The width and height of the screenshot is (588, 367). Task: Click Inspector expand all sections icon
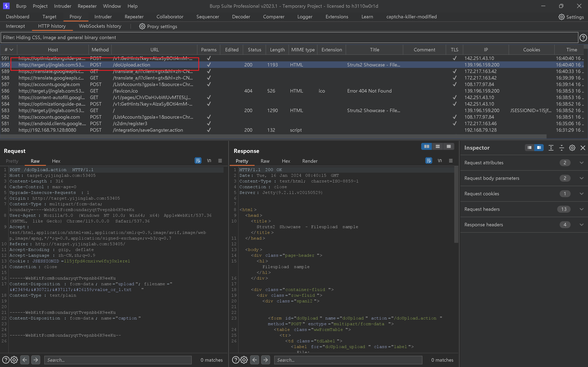pyautogui.click(x=551, y=148)
